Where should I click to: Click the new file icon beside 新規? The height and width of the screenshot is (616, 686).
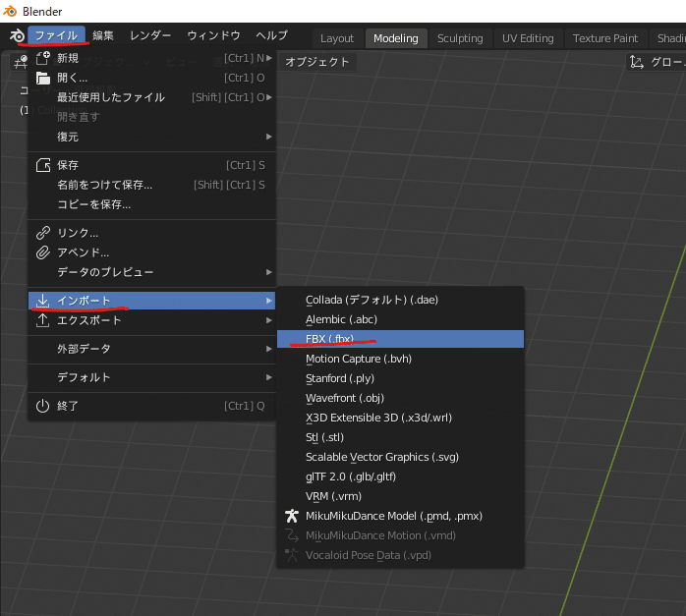tap(43, 58)
